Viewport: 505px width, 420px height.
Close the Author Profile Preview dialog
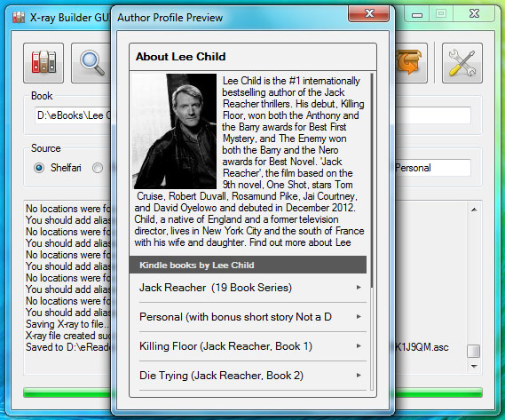point(369,14)
